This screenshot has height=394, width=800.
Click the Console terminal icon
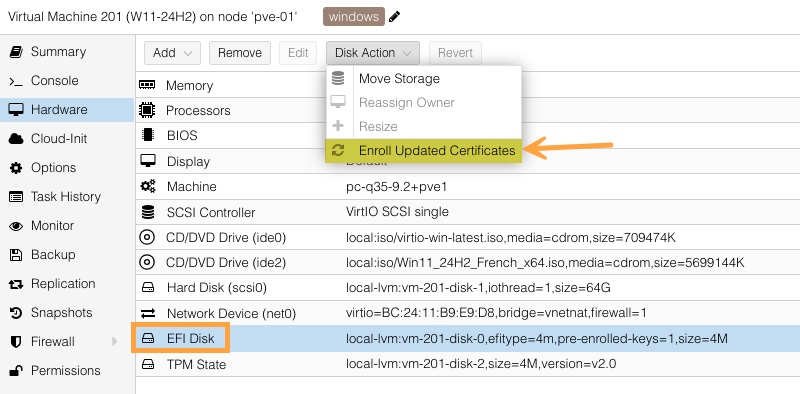16,81
